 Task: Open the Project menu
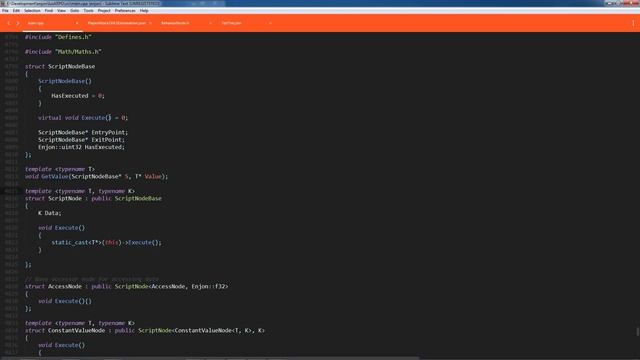pyautogui.click(x=104, y=11)
